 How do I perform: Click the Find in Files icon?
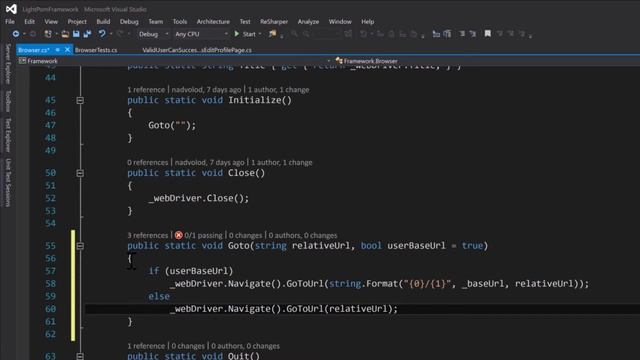(272, 34)
